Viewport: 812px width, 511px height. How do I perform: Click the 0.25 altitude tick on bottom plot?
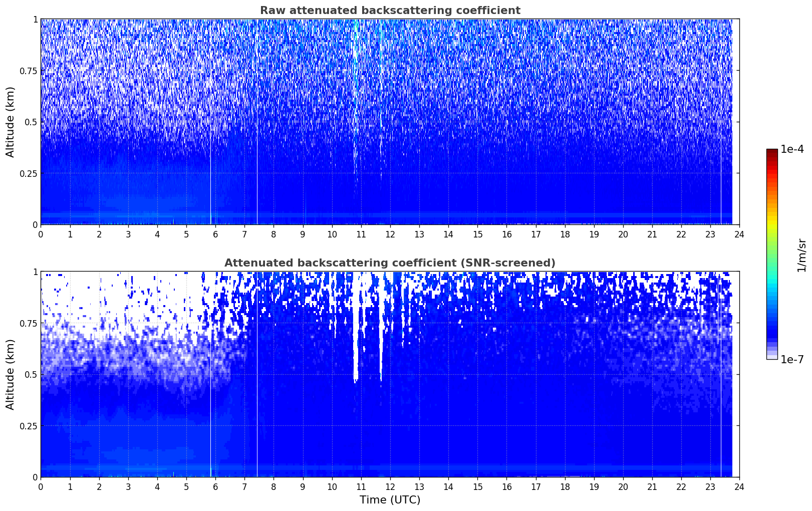pos(29,426)
